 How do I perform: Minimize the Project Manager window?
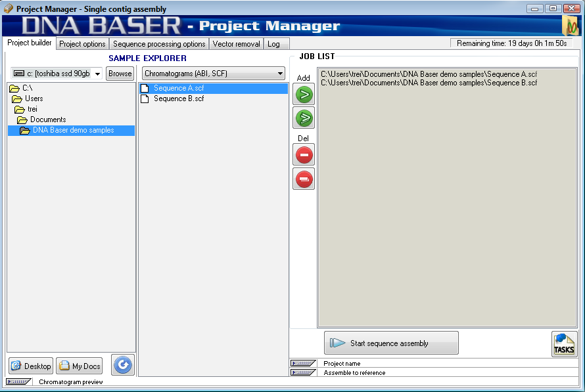[x=534, y=8]
